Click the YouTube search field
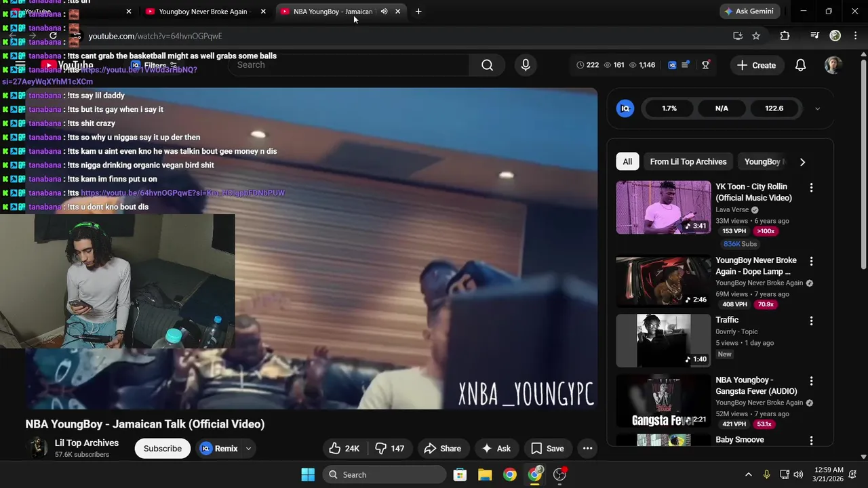 (x=349, y=65)
